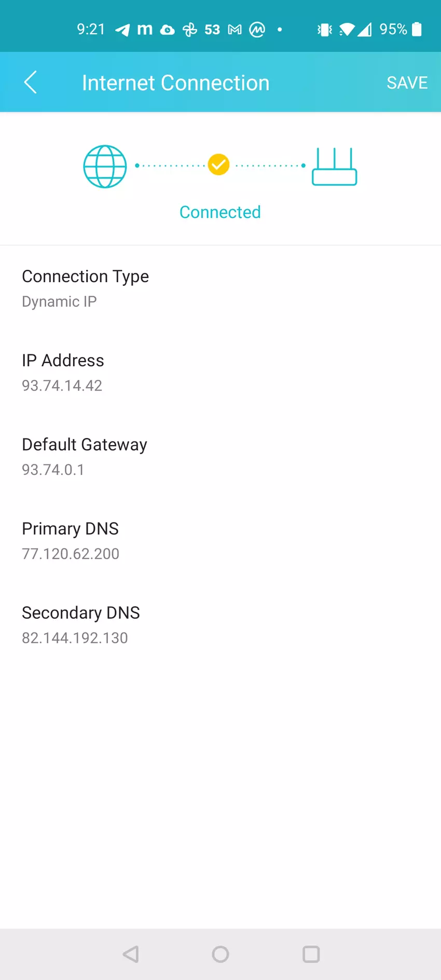This screenshot has width=441, height=980.
Task: Tap the yellow checkmark status icon
Action: (x=219, y=165)
